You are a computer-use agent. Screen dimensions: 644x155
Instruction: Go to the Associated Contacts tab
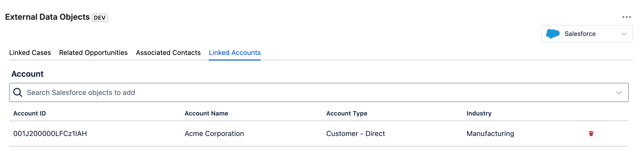(x=168, y=53)
